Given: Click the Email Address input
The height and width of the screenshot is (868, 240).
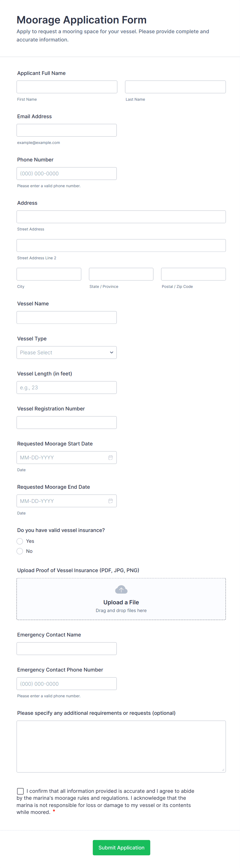Looking at the screenshot, I should tap(67, 130).
